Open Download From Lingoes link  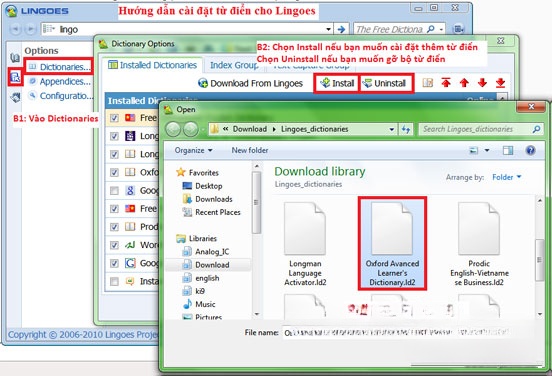250,83
